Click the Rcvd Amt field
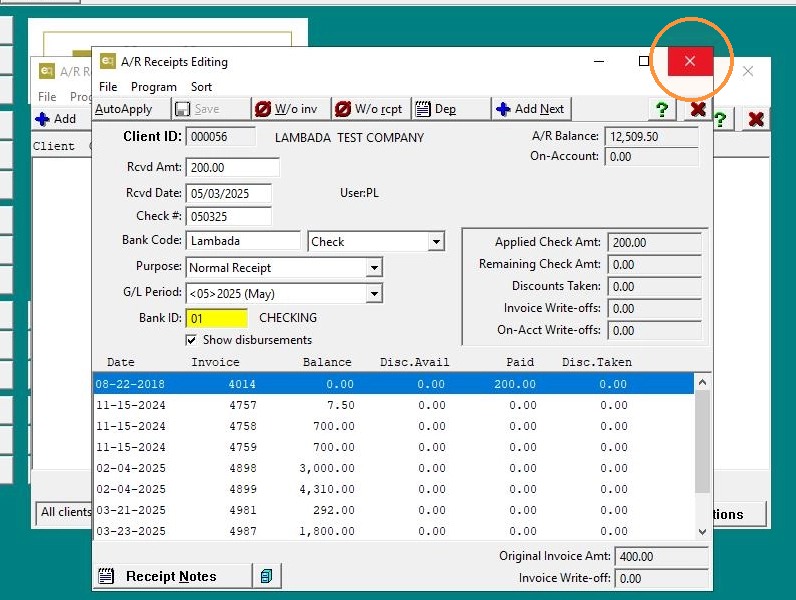 [233, 168]
